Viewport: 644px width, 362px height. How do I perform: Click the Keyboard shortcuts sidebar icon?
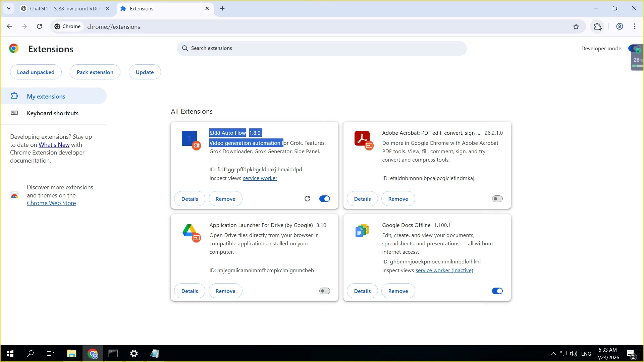tap(14, 113)
